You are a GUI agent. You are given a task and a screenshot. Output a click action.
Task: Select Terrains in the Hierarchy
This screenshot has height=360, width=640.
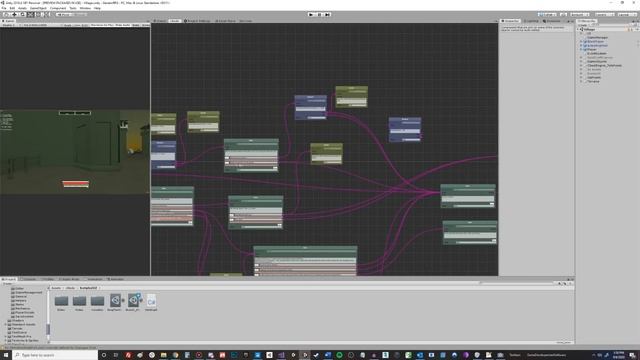tap(593, 81)
